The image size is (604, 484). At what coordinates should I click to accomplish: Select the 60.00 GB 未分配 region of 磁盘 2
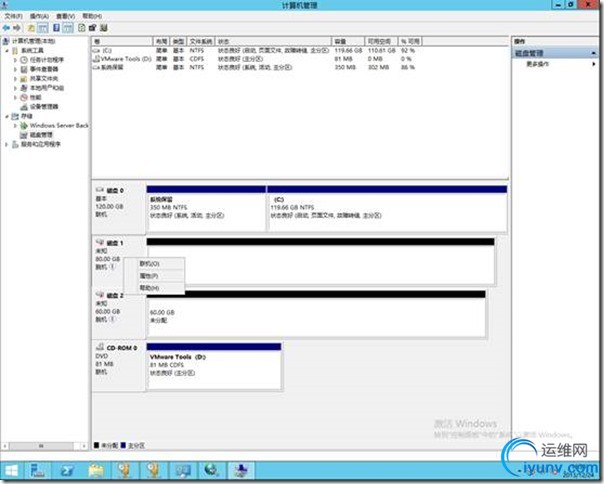(x=316, y=314)
